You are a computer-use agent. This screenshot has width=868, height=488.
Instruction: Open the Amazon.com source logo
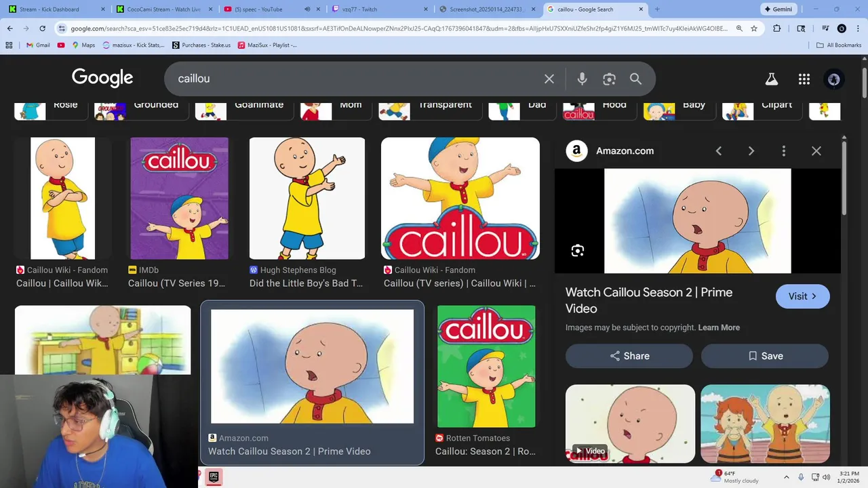pos(577,151)
